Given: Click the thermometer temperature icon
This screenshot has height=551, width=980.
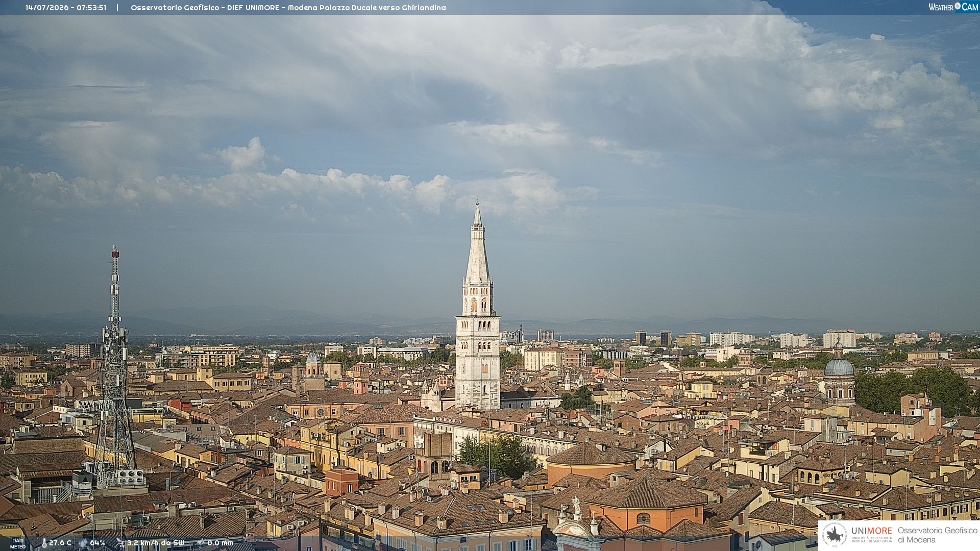Looking at the screenshot, I should (44, 543).
